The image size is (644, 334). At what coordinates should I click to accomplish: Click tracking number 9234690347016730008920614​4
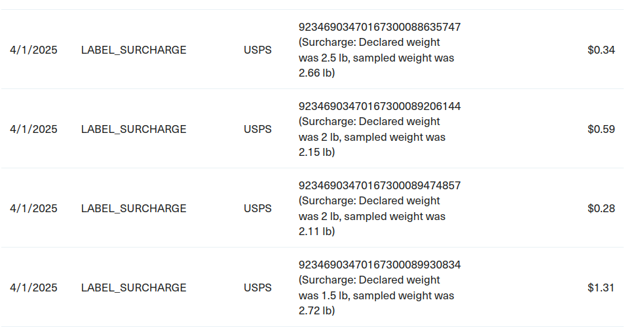(379, 106)
